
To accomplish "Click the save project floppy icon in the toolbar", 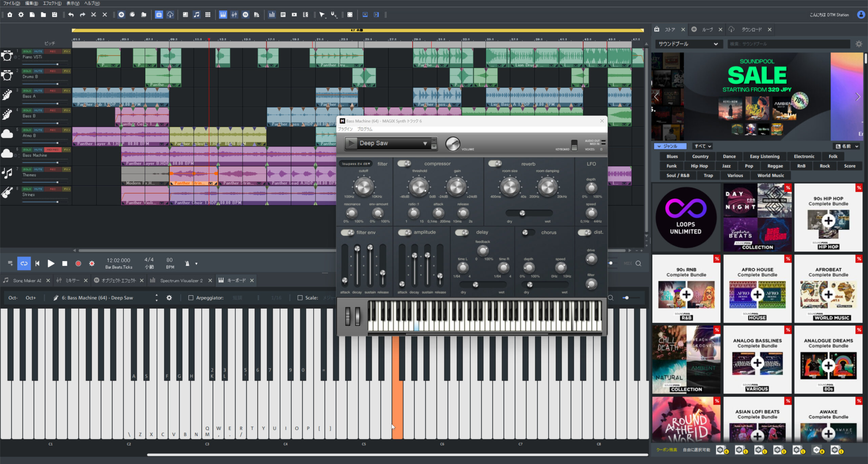I will tap(54, 15).
